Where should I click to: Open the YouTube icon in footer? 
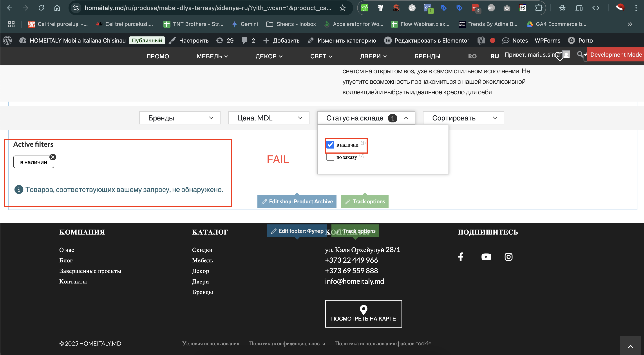pyautogui.click(x=486, y=257)
